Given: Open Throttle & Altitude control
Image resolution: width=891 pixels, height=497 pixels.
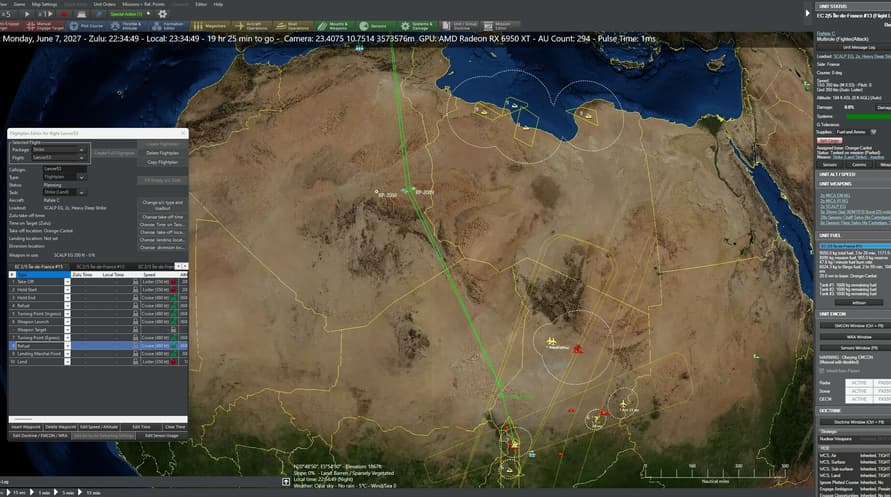Looking at the screenshot, I should click(127, 26).
